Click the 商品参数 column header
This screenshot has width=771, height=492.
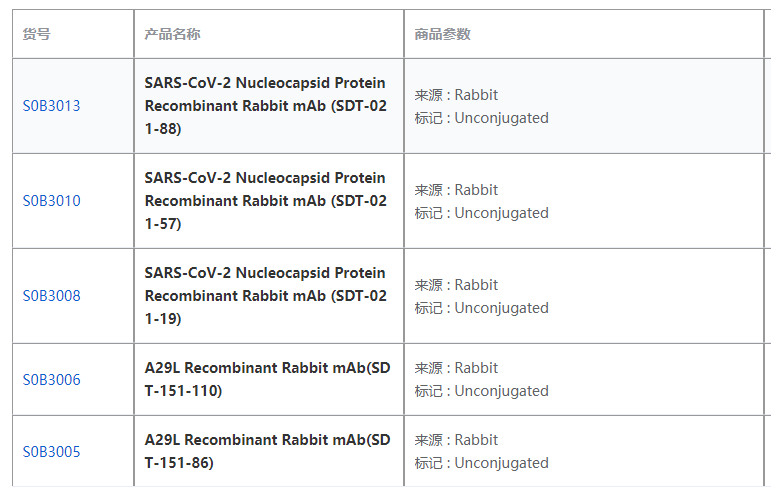443,34
